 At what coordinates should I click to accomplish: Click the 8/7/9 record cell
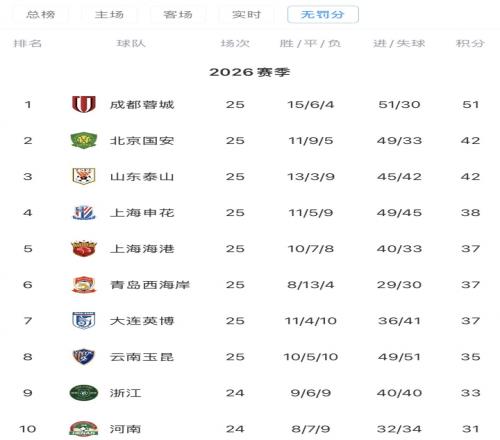pyautogui.click(x=311, y=429)
